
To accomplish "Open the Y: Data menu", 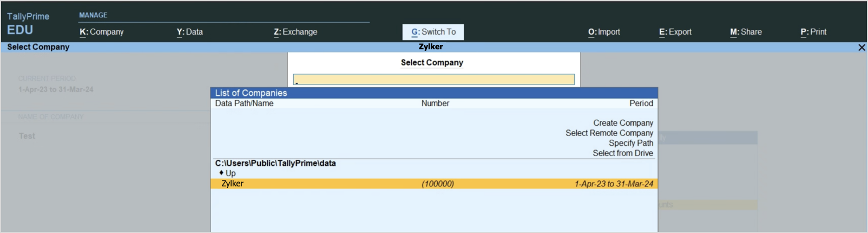I will 190,32.
